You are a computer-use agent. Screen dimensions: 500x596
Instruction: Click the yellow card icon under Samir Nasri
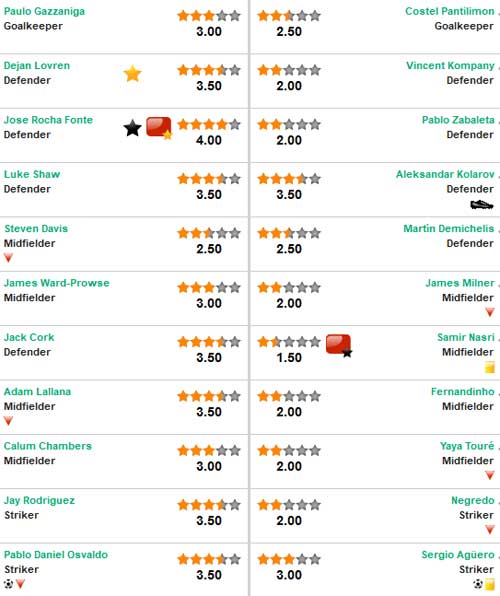pos(490,367)
